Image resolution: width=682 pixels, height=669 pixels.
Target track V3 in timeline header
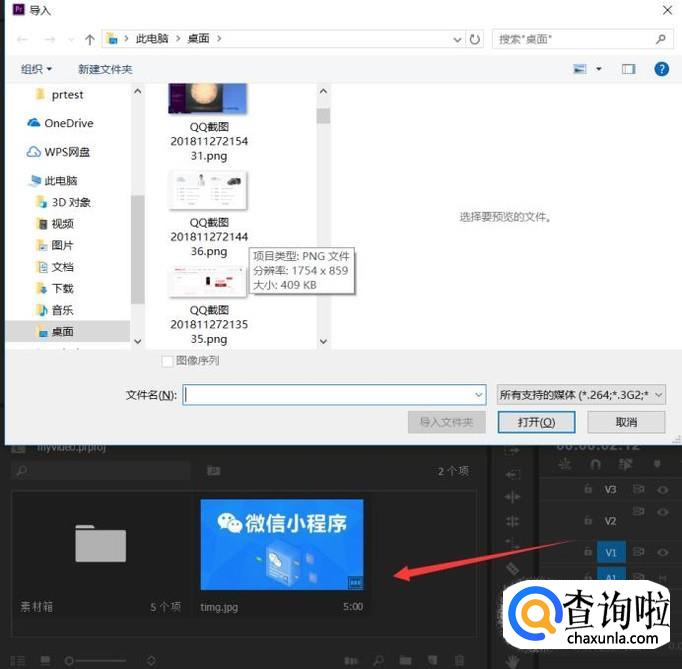pyautogui.click(x=610, y=490)
